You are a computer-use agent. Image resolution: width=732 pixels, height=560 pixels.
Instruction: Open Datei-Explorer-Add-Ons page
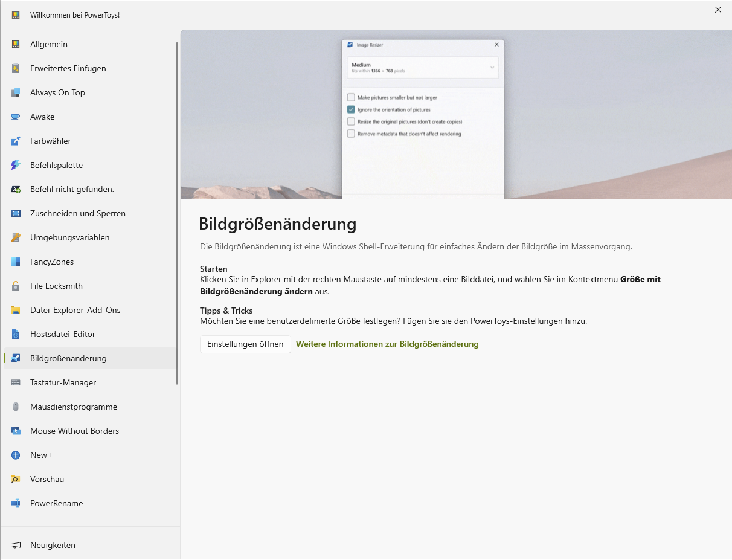tap(90, 310)
